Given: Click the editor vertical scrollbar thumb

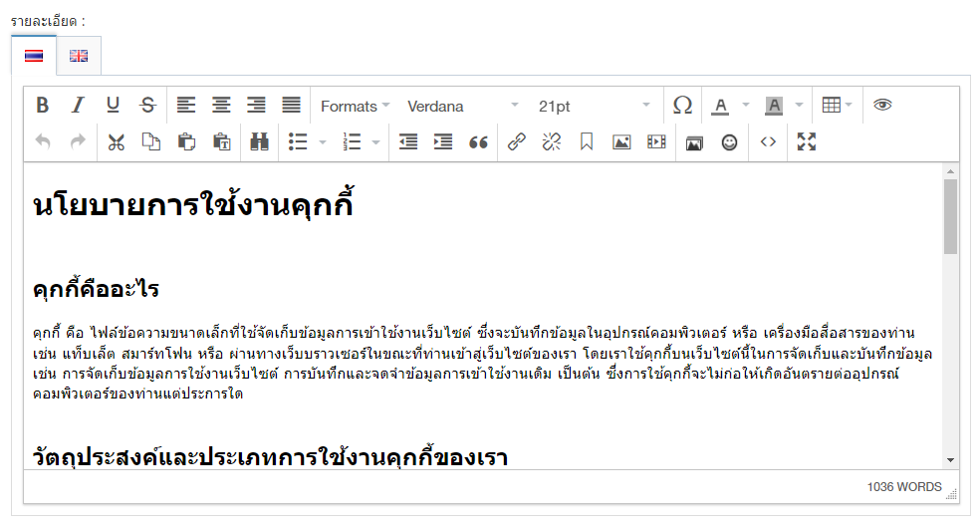Looking at the screenshot, I should click(950, 216).
